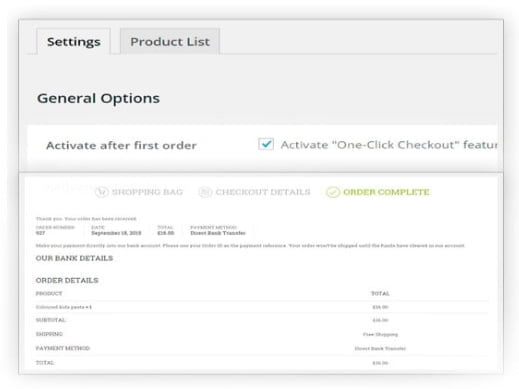Select the ORDER COMPLETE step label

point(386,192)
